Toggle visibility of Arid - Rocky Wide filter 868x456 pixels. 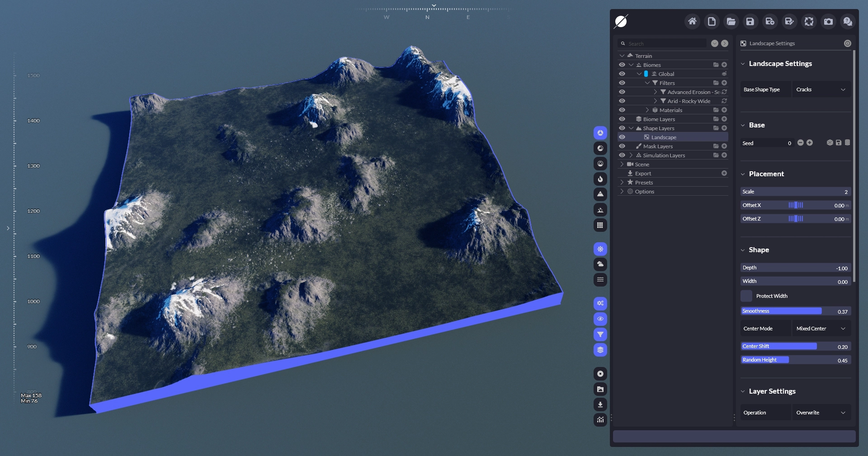(x=622, y=101)
